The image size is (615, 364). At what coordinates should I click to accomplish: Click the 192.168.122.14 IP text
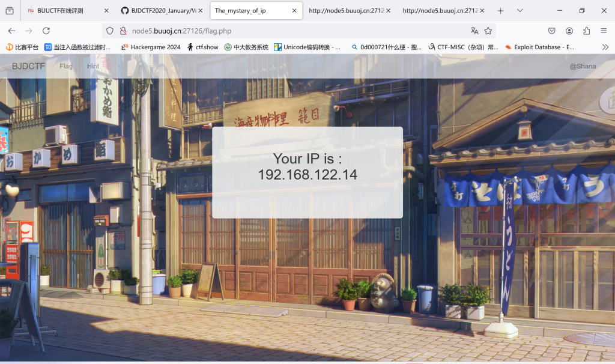(x=307, y=175)
